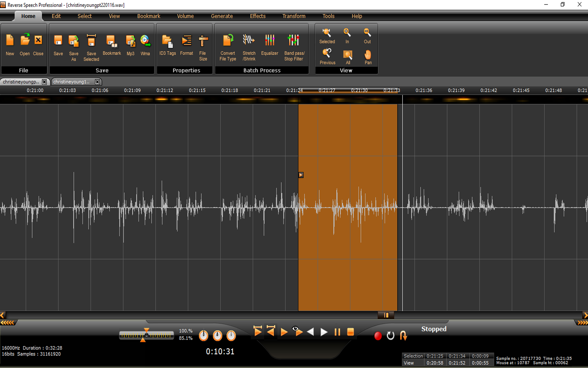Open the Volume ribbon tab
The image size is (588, 368).
[x=185, y=16]
